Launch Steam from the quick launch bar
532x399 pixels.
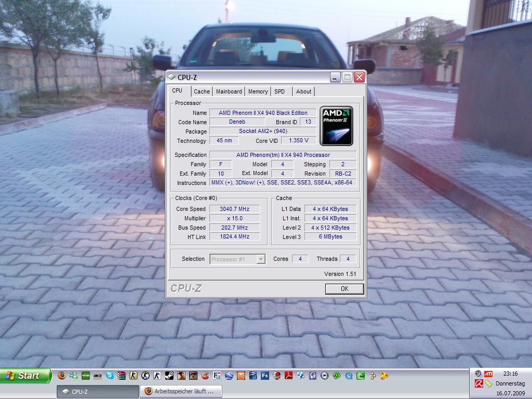169,376
